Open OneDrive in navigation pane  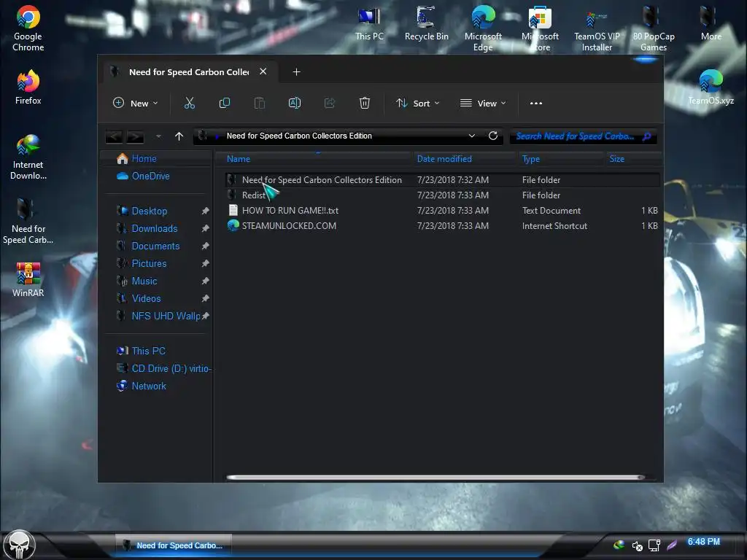(x=150, y=176)
